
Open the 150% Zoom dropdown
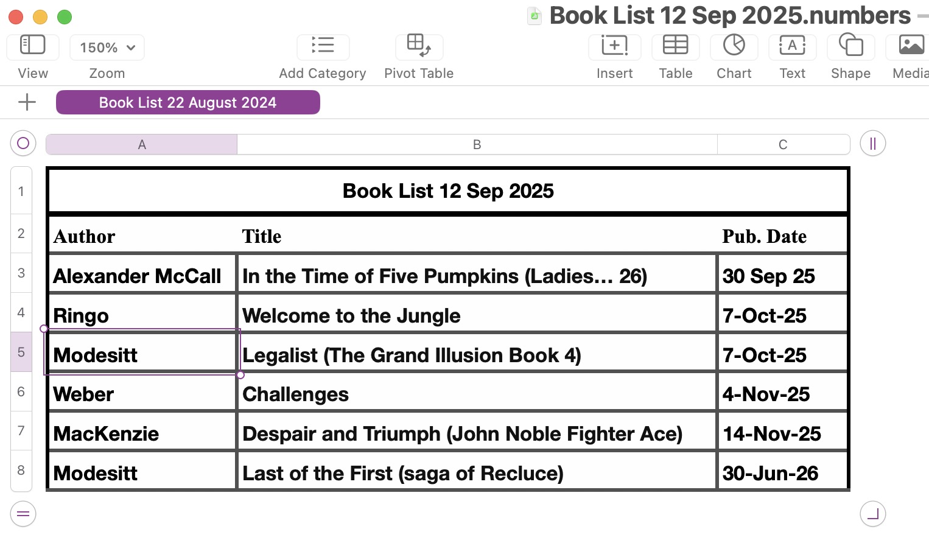point(107,47)
